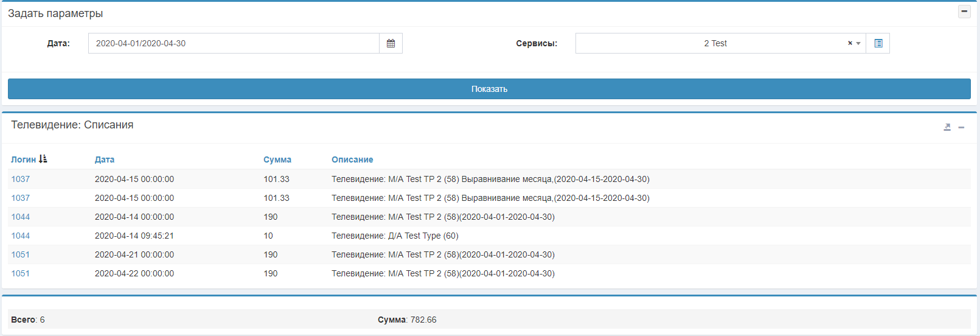Open login 1044 in the 190 sum row

[21, 217]
